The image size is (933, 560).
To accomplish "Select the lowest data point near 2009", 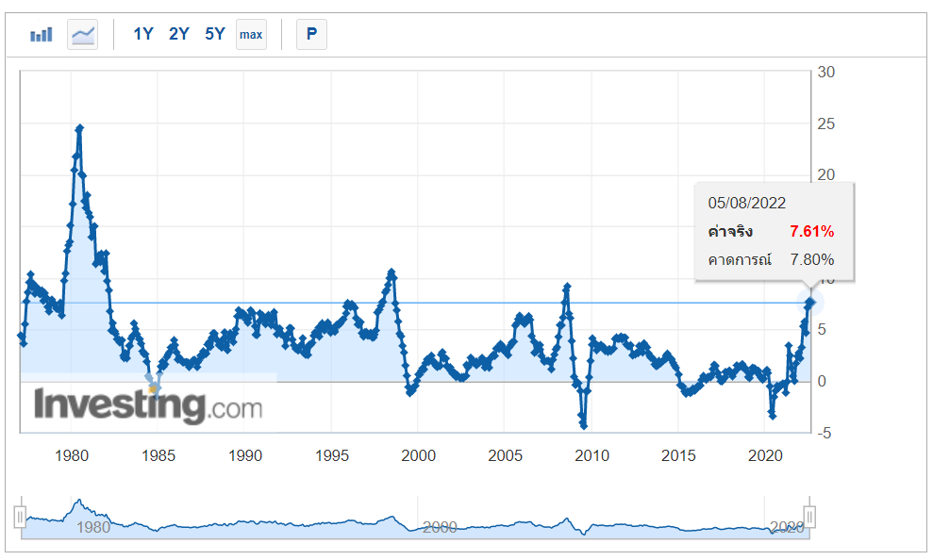I will 584,426.
